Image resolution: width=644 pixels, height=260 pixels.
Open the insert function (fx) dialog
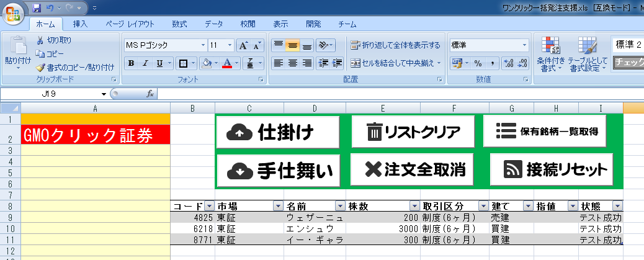pyautogui.click(x=150, y=94)
